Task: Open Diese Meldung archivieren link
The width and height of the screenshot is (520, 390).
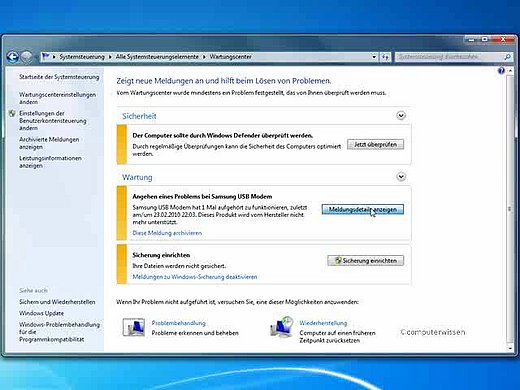Action: tap(167, 233)
